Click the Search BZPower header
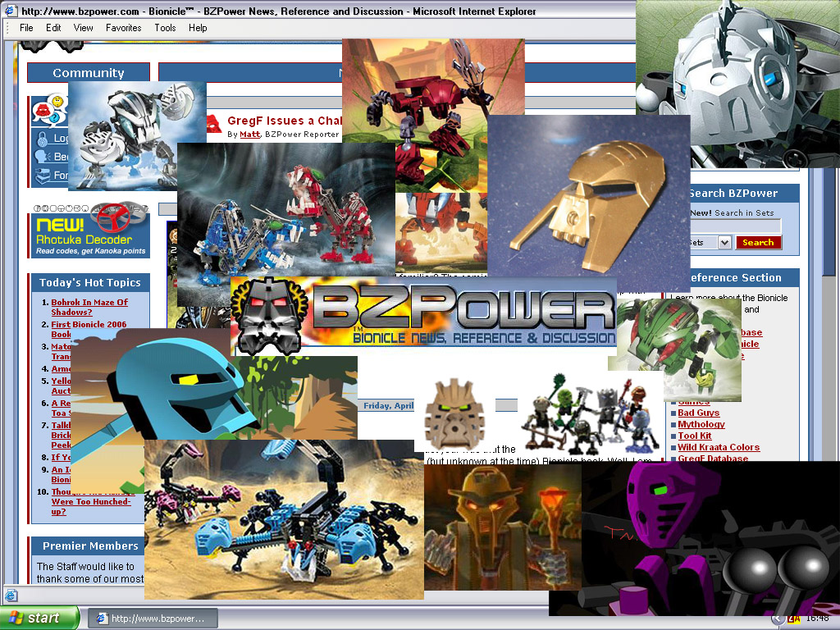Screen dimensions: 840x630 pyautogui.click(x=745, y=194)
